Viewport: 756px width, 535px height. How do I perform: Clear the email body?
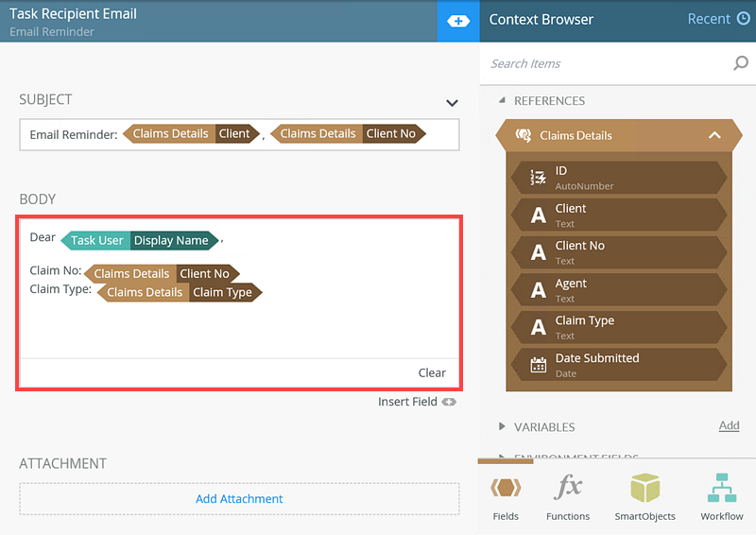click(x=432, y=373)
